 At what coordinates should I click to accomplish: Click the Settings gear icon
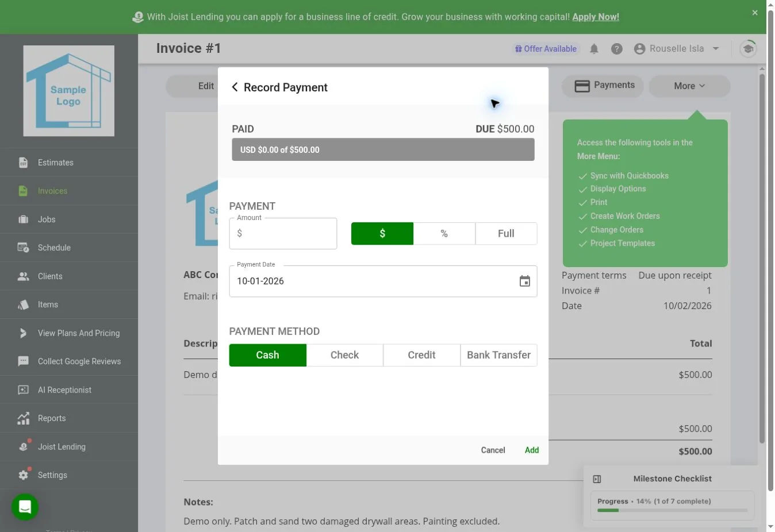point(23,475)
